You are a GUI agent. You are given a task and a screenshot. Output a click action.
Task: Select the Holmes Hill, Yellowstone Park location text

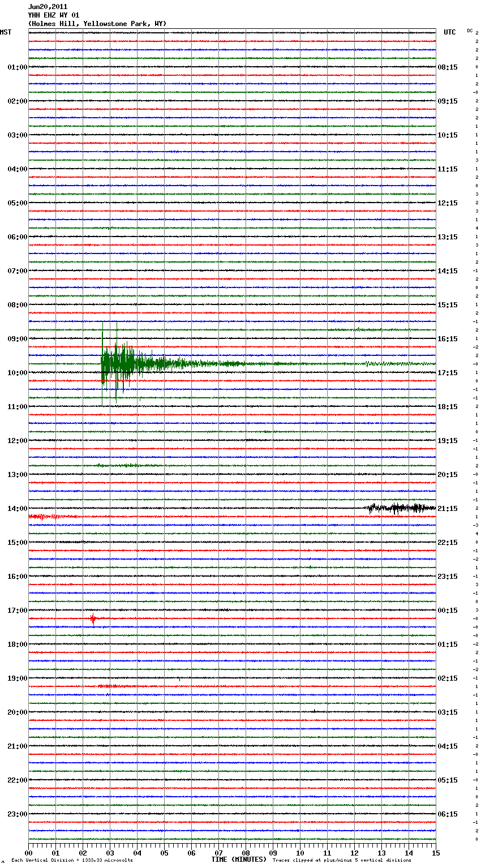click(x=97, y=24)
